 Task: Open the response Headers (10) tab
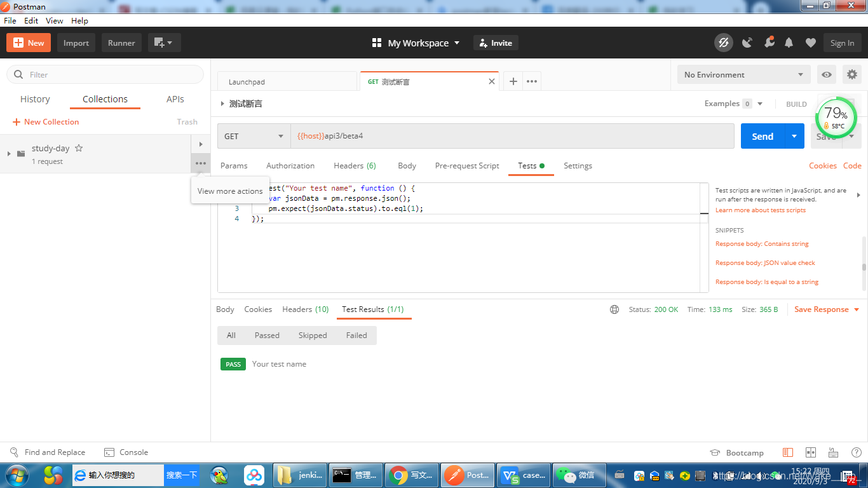click(x=306, y=309)
